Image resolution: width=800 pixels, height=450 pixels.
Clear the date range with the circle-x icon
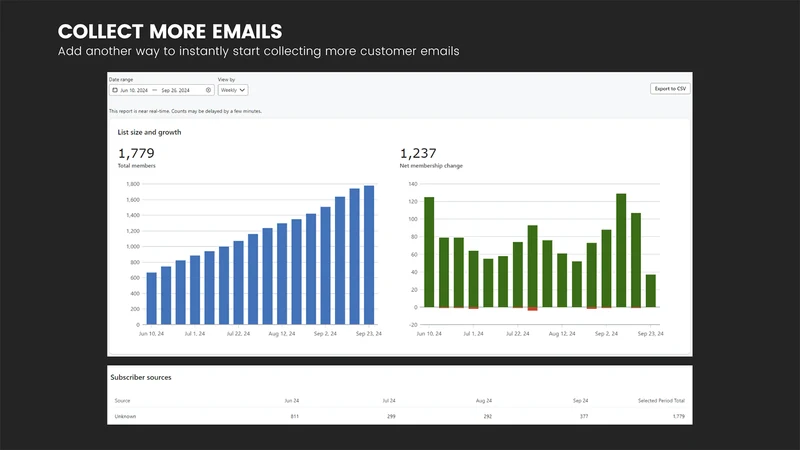tap(208, 90)
